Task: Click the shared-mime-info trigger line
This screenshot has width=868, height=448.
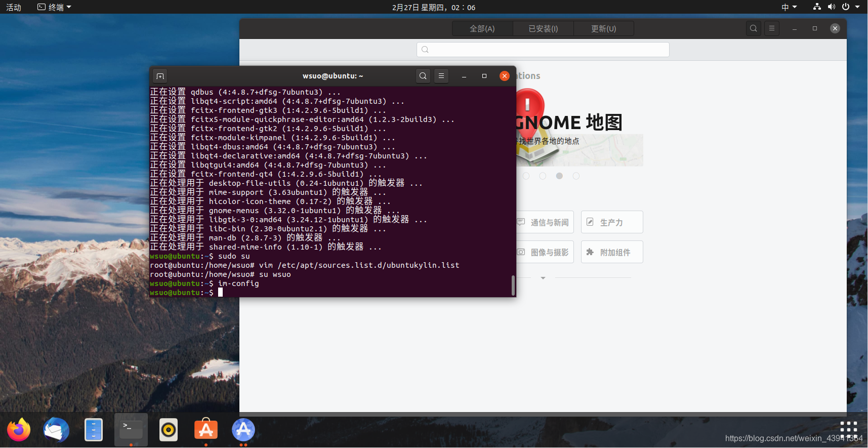Action: click(266, 247)
